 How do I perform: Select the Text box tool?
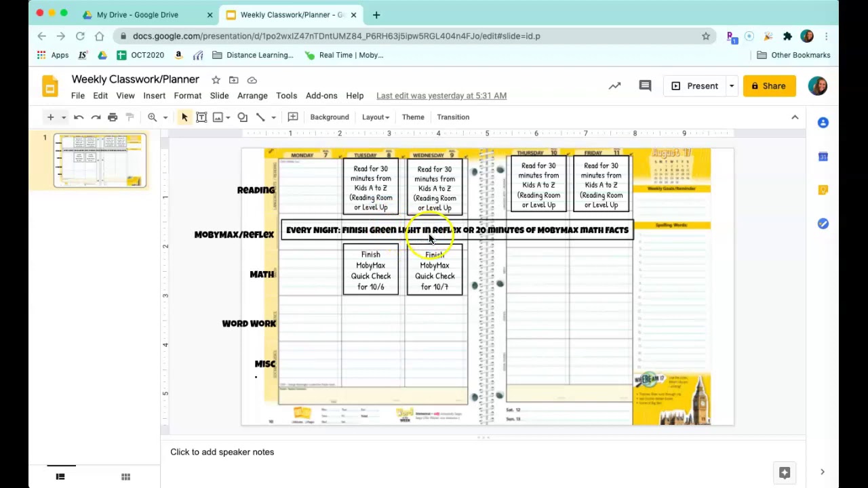201,117
